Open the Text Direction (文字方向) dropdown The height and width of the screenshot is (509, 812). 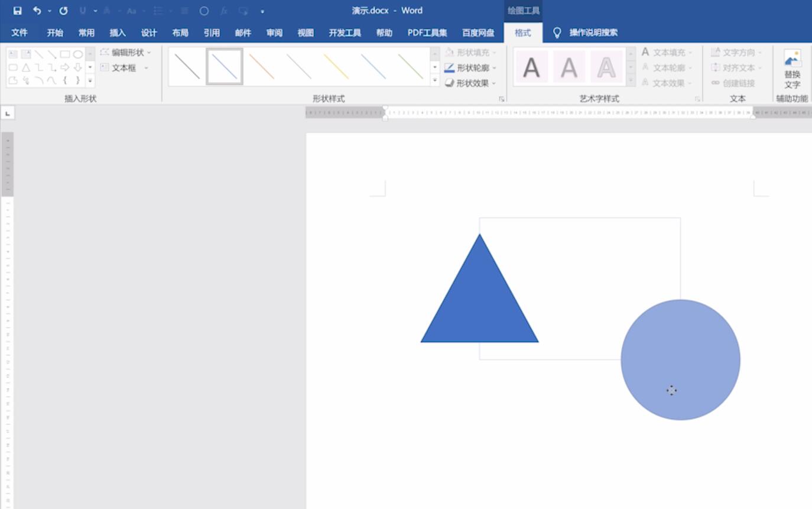pos(737,53)
